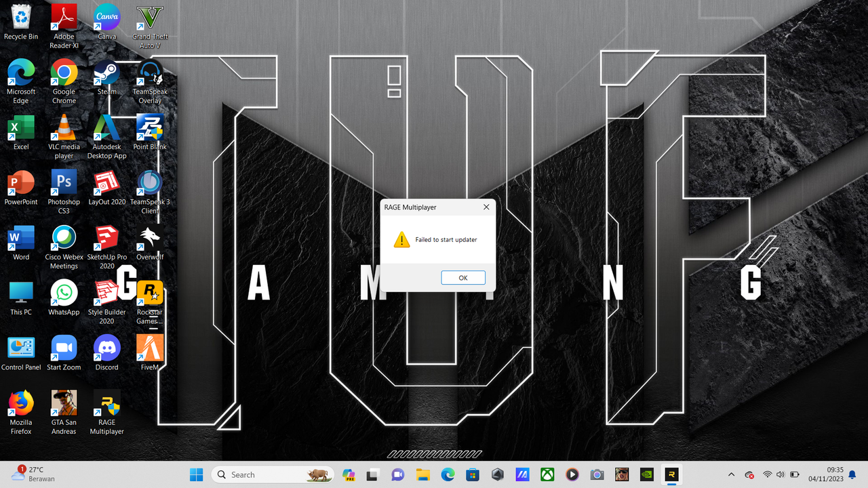868x488 pixels.
Task: Select the WhatsApp desktop shortcut
Action: pos(64,298)
